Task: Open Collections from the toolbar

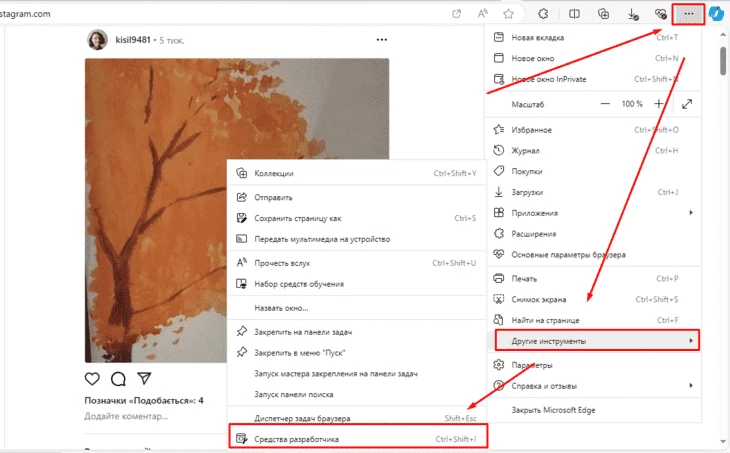Action: [x=603, y=14]
